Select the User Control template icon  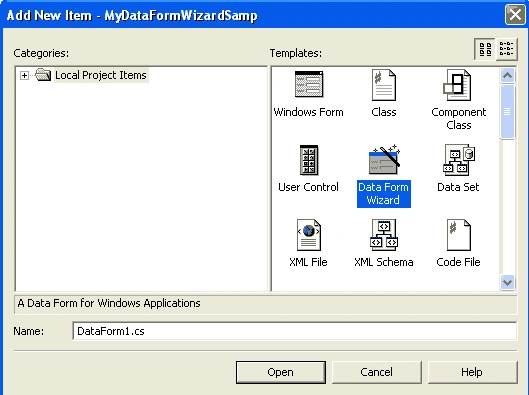tap(309, 160)
